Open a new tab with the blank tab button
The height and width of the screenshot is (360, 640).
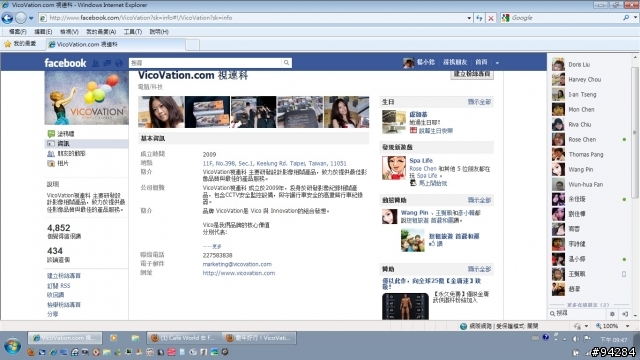coord(192,44)
